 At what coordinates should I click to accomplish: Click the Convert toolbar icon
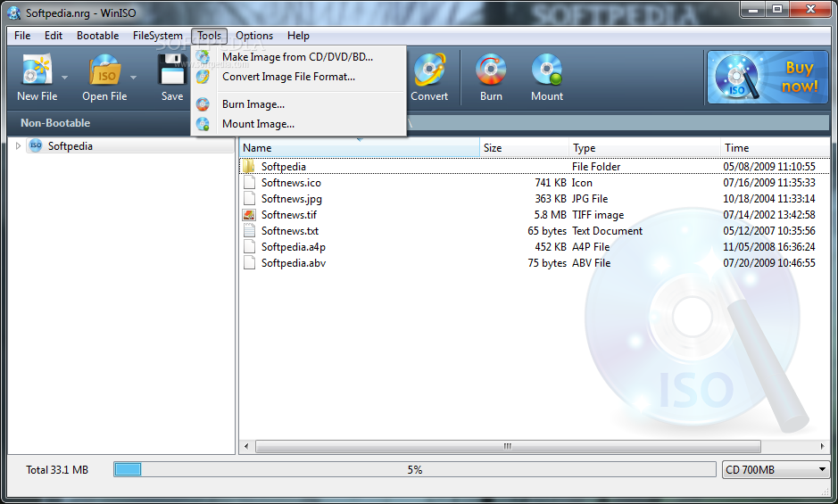[x=429, y=70]
